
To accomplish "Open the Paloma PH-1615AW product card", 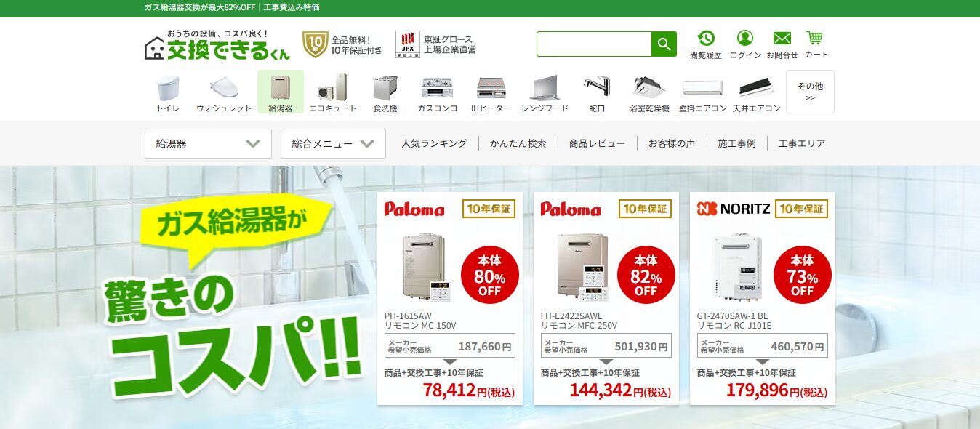I will pyautogui.click(x=450, y=298).
